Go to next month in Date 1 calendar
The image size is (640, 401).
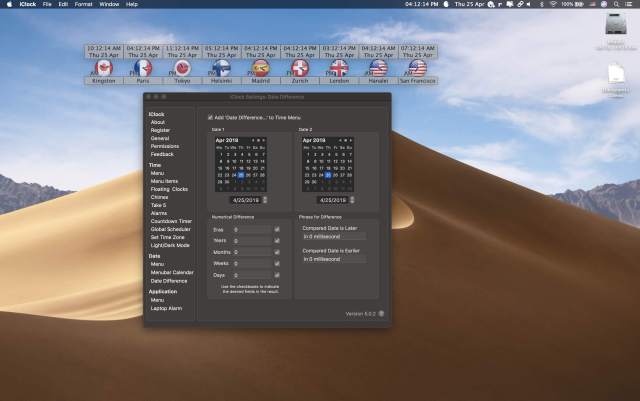[264, 140]
